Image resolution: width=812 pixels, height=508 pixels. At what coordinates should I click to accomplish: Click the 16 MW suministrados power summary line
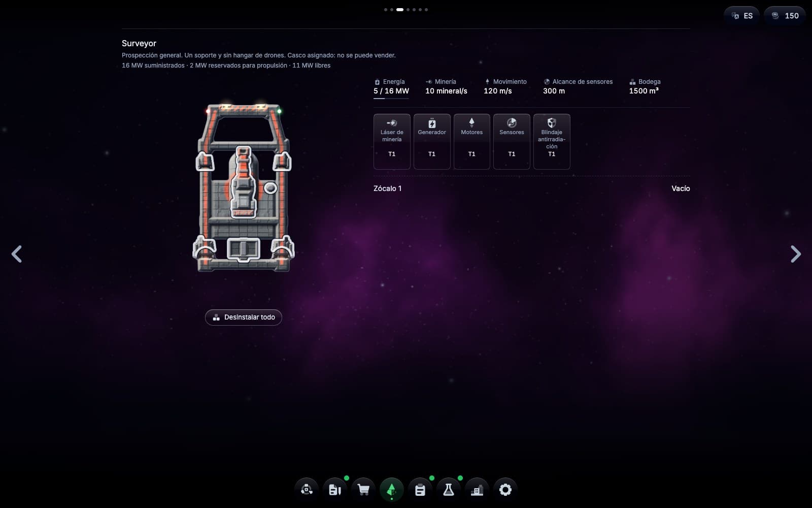(x=226, y=66)
